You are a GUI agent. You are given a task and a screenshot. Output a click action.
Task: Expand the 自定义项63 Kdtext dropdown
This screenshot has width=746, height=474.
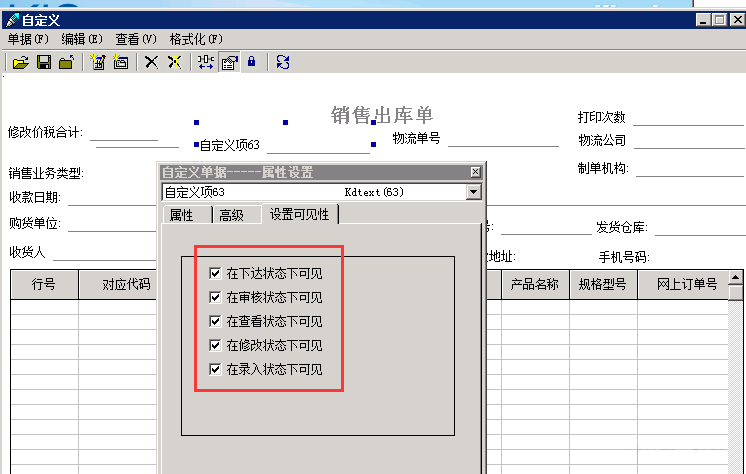pos(473,192)
